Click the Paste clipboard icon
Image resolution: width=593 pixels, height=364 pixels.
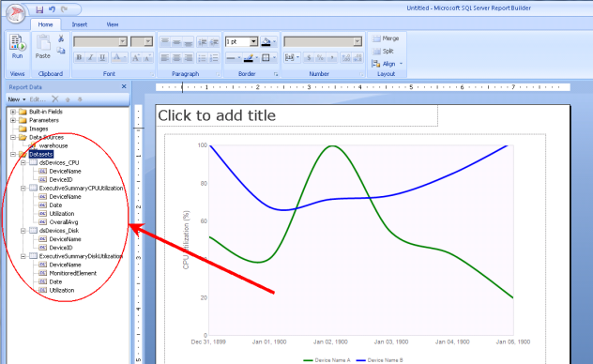pyautogui.click(x=43, y=46)
